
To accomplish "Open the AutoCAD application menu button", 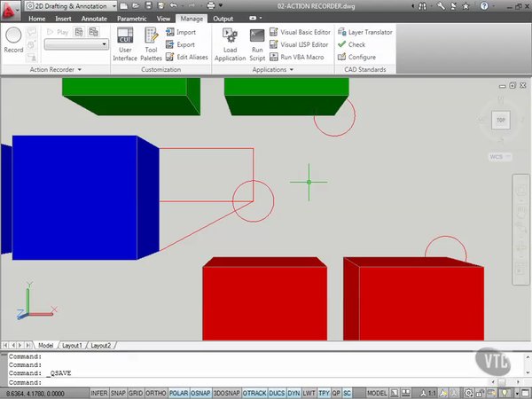I will [10, 10].
